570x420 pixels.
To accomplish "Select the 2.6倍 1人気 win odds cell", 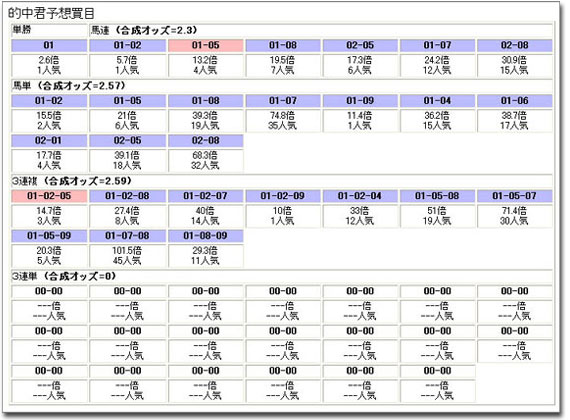I will click(x=49, y=65).
